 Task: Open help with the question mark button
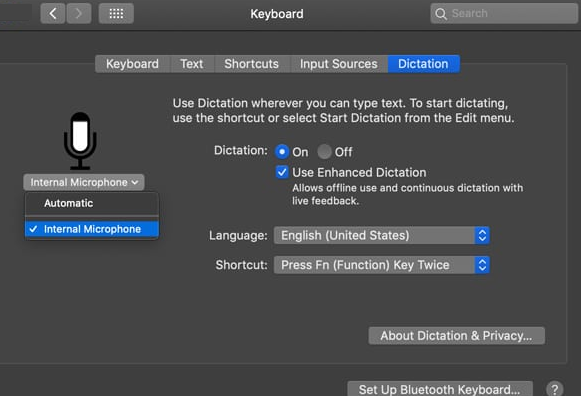pos(554,389)
